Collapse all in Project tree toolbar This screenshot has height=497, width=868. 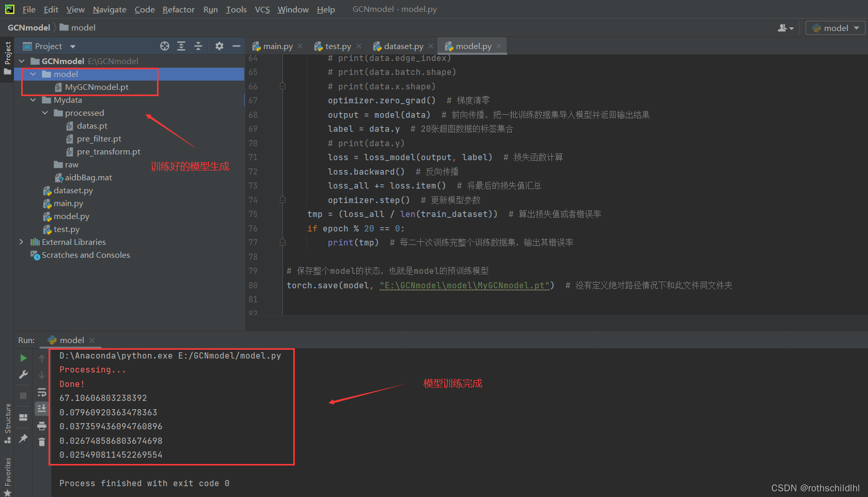198,46
